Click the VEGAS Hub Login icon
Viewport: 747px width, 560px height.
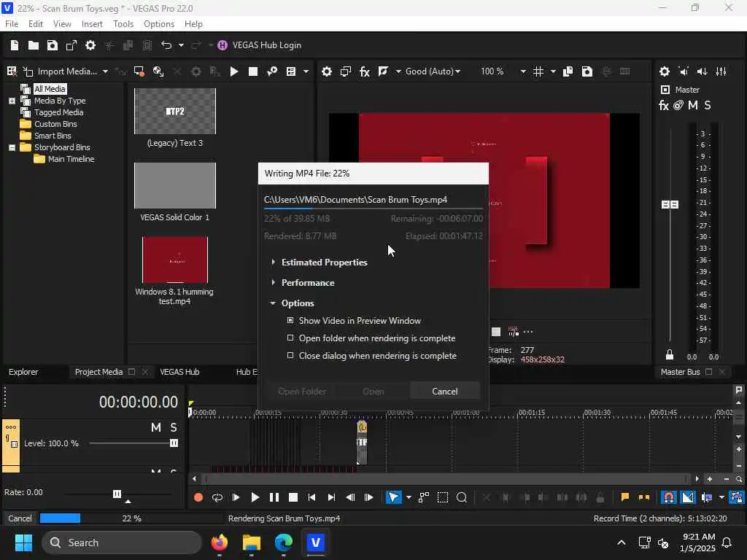pyautogui.click(x=222, y=45)
